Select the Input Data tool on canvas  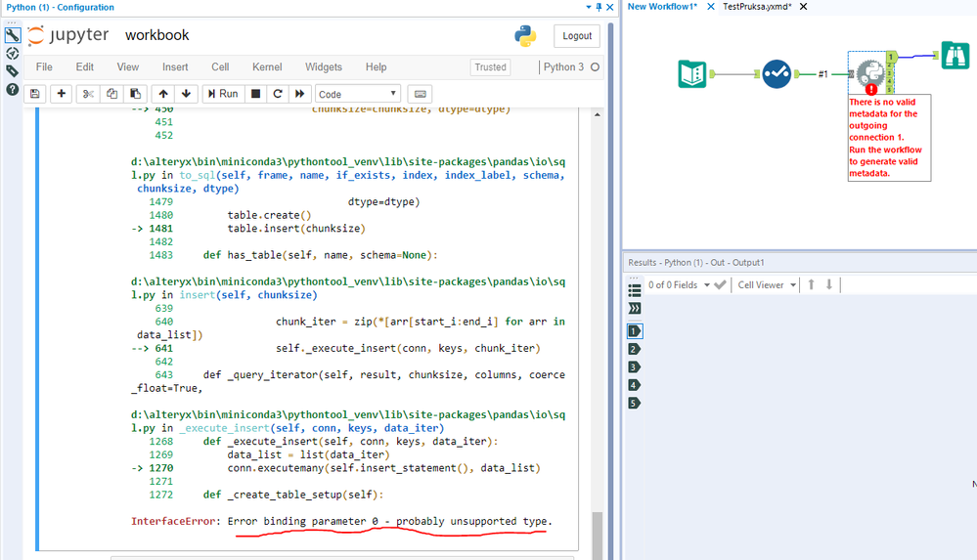(692, 74)
